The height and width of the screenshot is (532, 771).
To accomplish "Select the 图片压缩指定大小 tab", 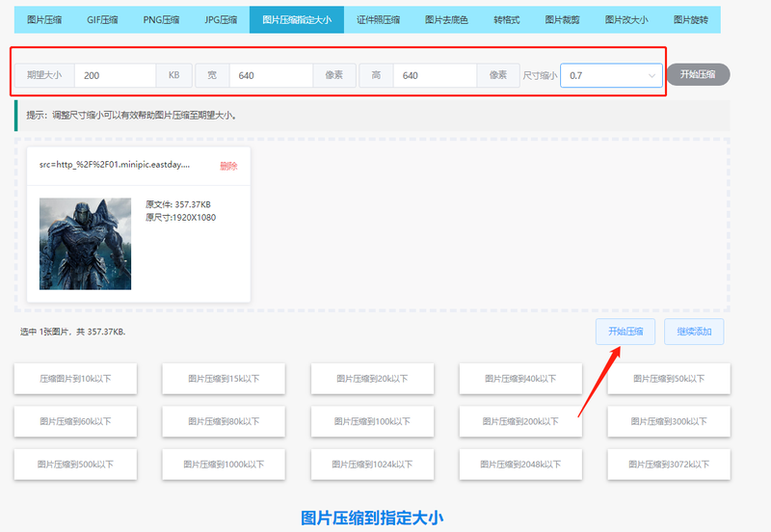I will coord(297,19).
